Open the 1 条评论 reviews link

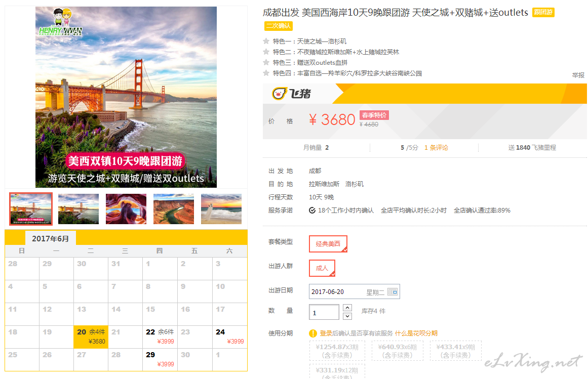(x=436, y=148)
